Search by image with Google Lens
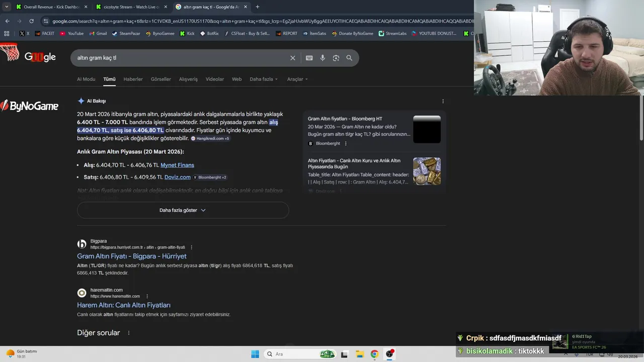The image size is (644, 362). click(336, 58)
